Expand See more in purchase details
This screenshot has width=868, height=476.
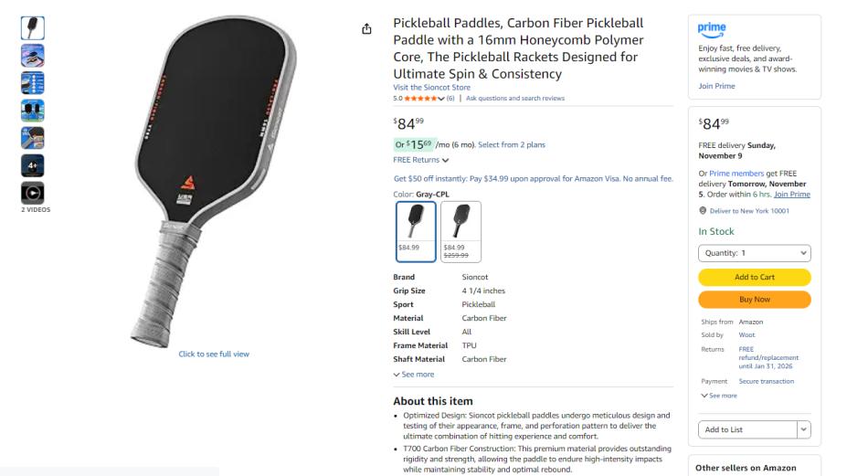(717, 396)
